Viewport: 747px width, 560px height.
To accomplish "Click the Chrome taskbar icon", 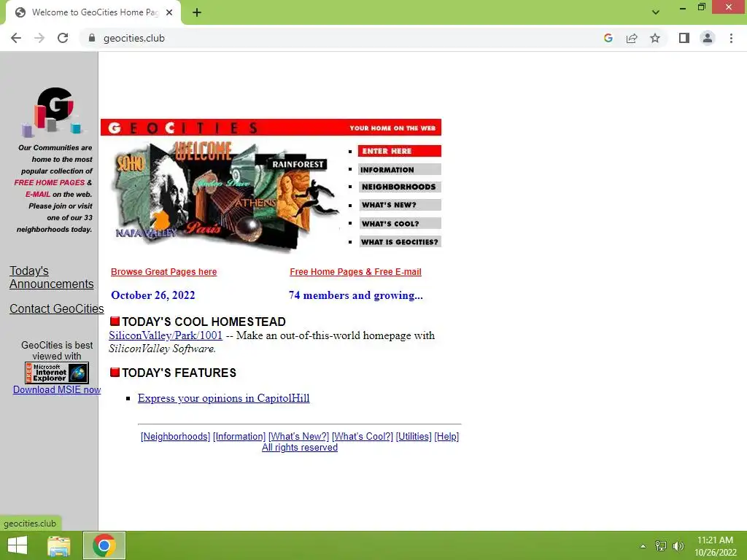I will click(x=104, y=545).
